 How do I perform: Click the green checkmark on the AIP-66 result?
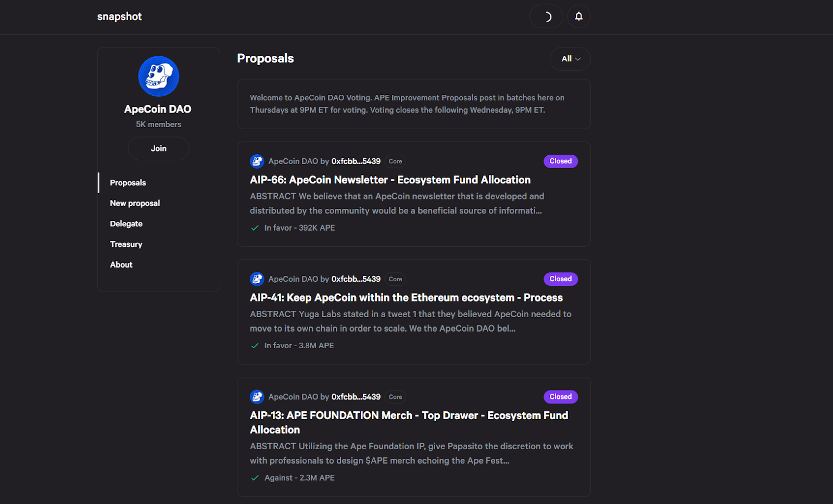tap(255, 228)
